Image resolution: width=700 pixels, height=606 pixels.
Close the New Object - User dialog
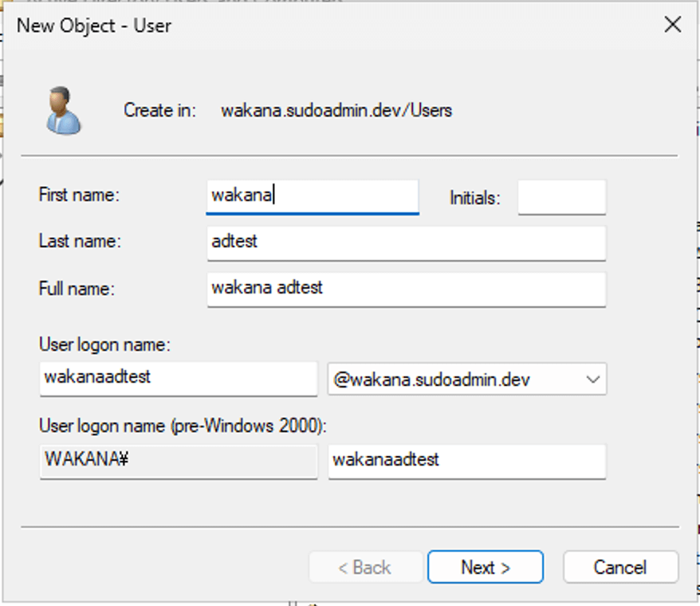[x=672, y=25]
